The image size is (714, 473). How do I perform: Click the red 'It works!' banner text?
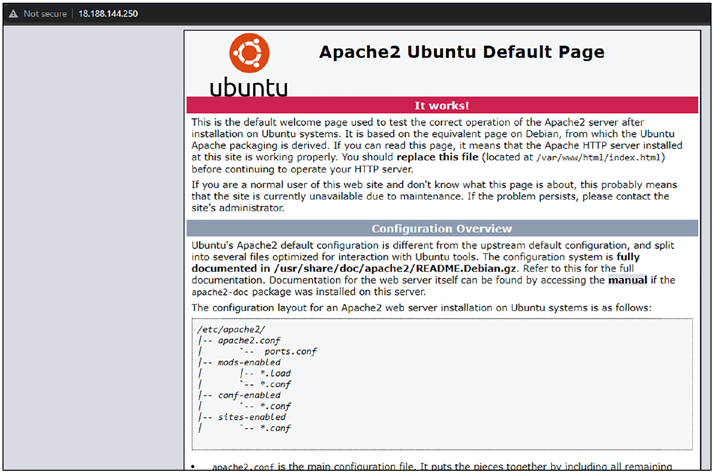coord(442,106)
